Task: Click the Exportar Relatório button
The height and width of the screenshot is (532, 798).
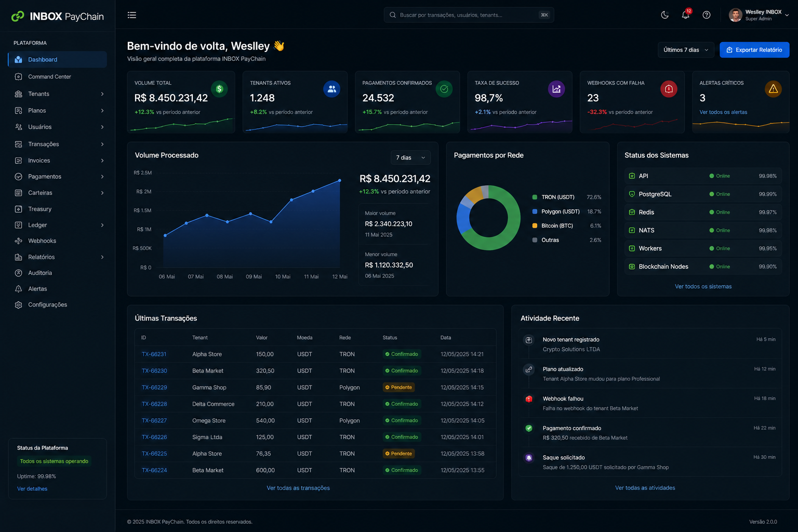Action: point(754,50)
